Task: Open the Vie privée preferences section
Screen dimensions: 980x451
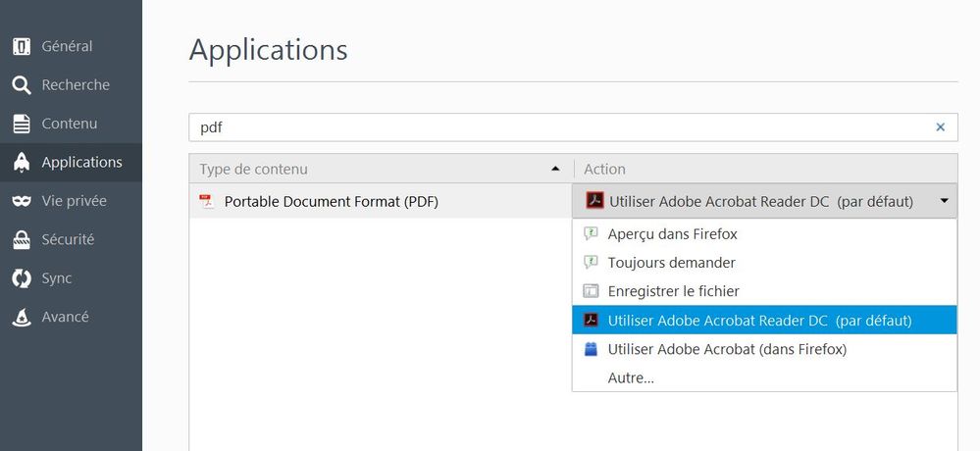Action: (71, 201)
